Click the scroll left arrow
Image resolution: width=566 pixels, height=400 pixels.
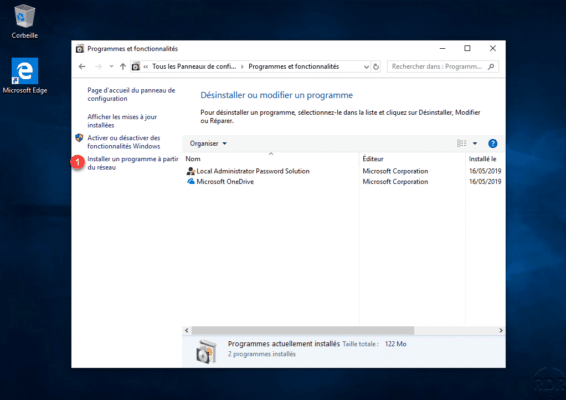point(187,330)
